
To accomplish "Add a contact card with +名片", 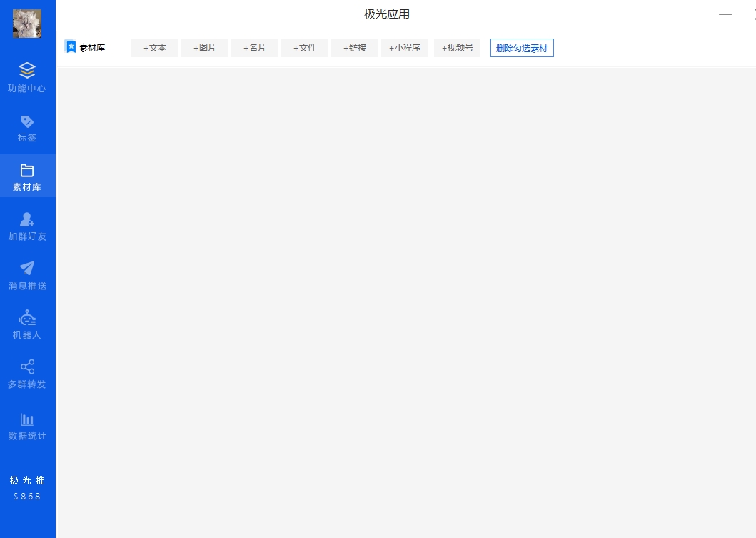I will click(x=254, y=48).
